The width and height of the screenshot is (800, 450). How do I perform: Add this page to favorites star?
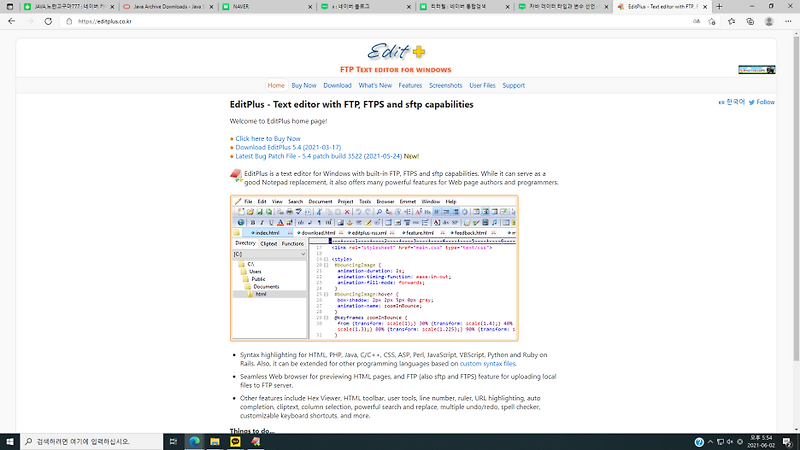tap(712, 21)
